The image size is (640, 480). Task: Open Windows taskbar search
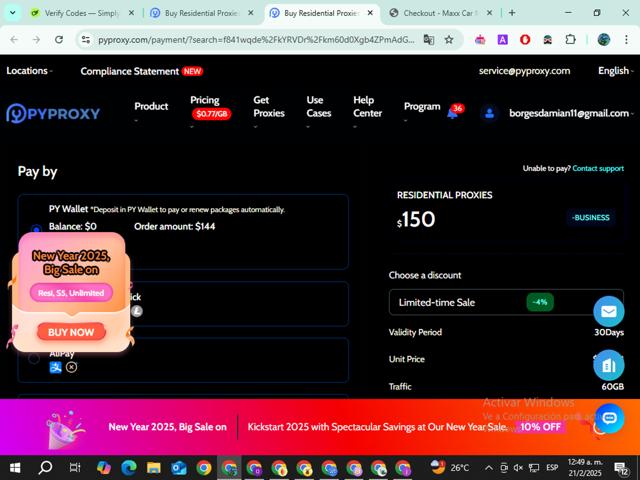tap(45, 467)
